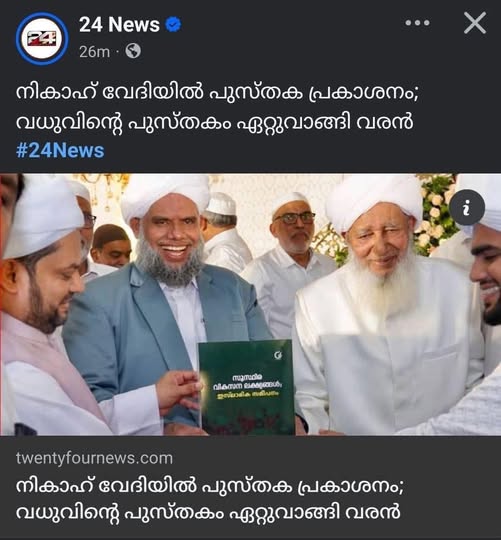Image resolution: width=501 pixels, height=540 pixels.
Task: Click the second line of bottom headline
Action: point(208,512)
